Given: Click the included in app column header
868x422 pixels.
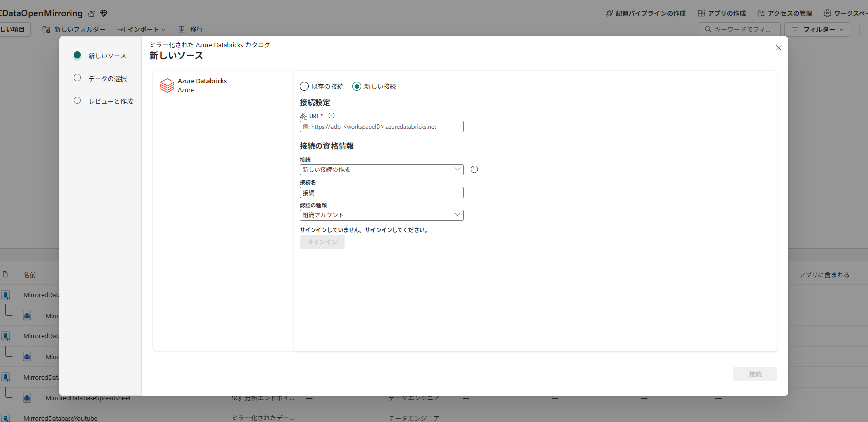Looking at the screenshot, I should 824,275.
